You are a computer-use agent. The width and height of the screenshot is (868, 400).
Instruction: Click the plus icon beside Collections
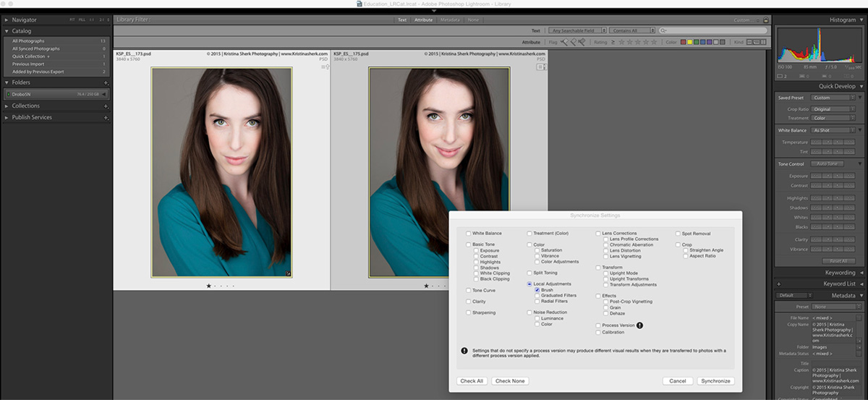point(106,106)
